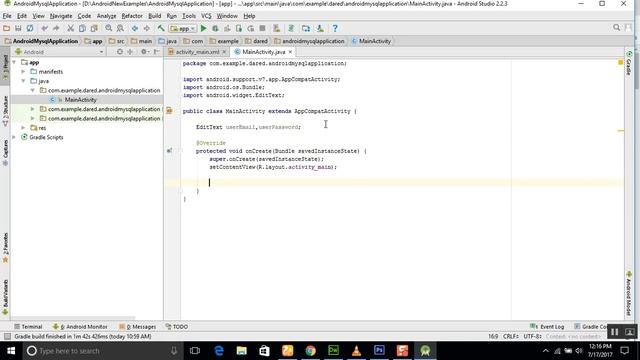Click the Chrome icon in taskbar
This screenshot has width=640, height=360.
click(x=311, y=351)
